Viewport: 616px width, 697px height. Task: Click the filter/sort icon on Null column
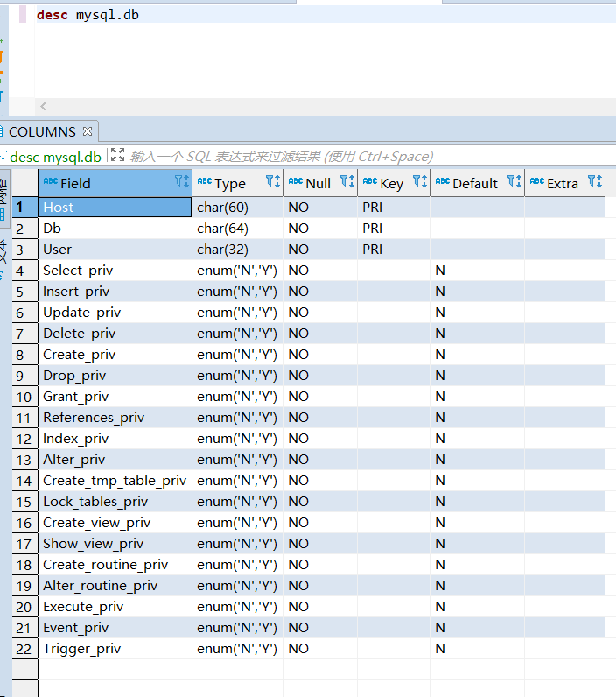click(347, 182)
